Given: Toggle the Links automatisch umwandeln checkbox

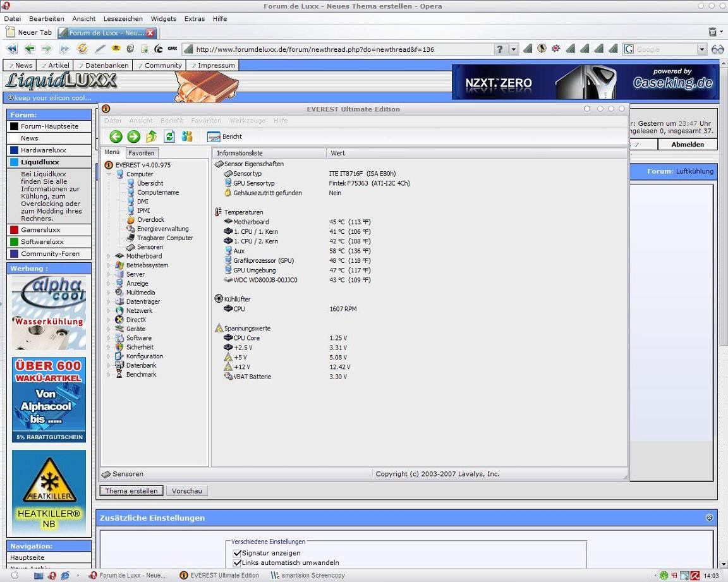Looking at the screenshot, I should point(237,562).
